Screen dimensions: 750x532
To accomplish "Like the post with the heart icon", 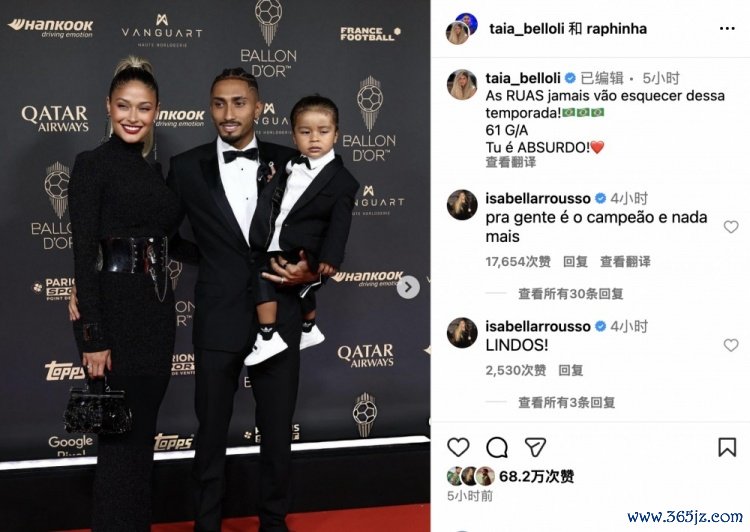I will 458,447.
